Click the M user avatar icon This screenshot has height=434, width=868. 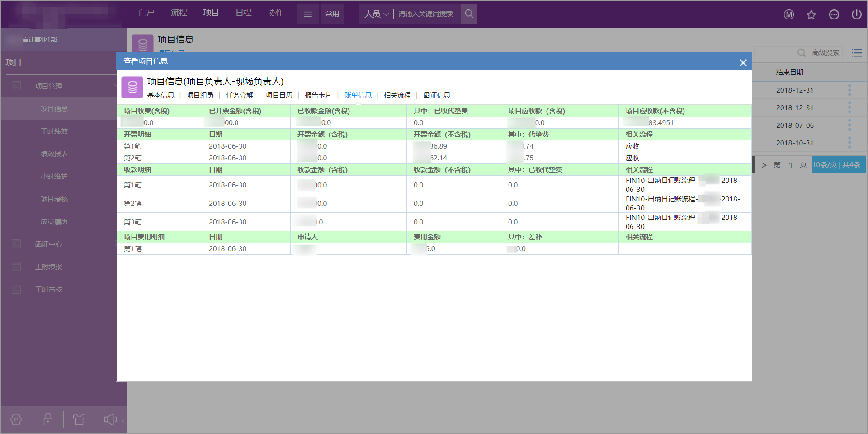coord(789,14)
